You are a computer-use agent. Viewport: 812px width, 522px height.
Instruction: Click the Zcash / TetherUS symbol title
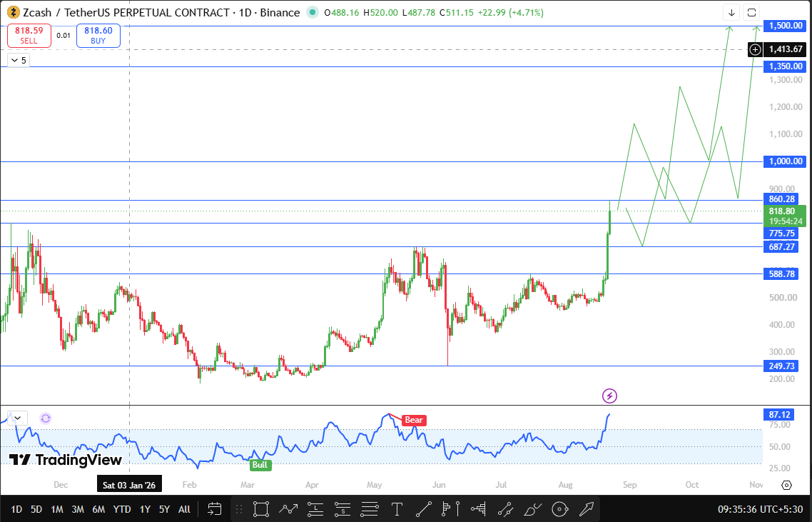click(126, 12)
